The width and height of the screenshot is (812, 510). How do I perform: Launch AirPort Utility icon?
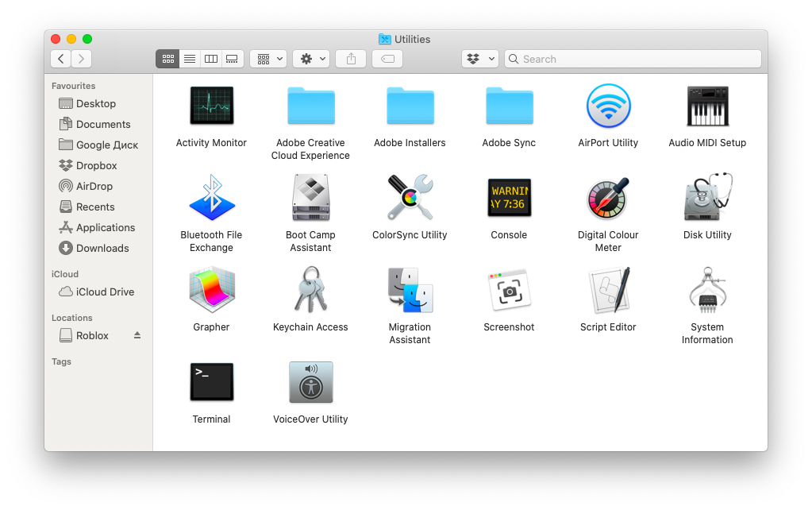pos(609,106)
